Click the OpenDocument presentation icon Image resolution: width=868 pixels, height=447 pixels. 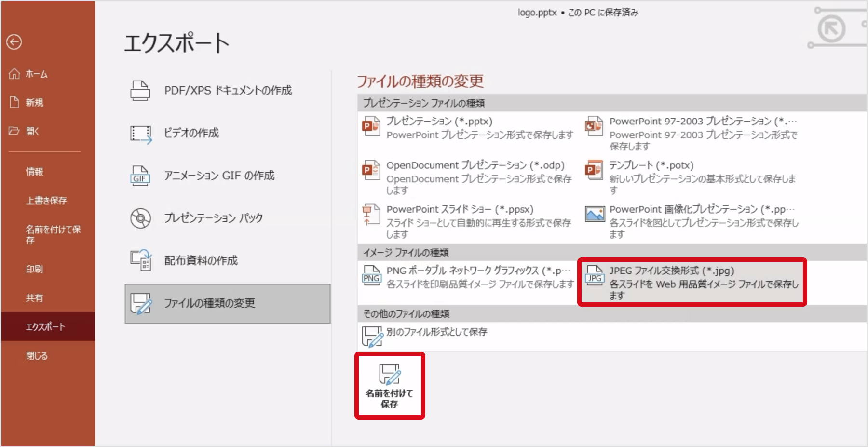[x=371, y=171]
